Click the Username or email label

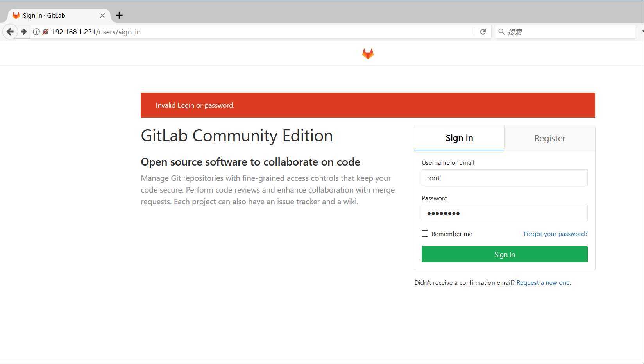[448, 162]
